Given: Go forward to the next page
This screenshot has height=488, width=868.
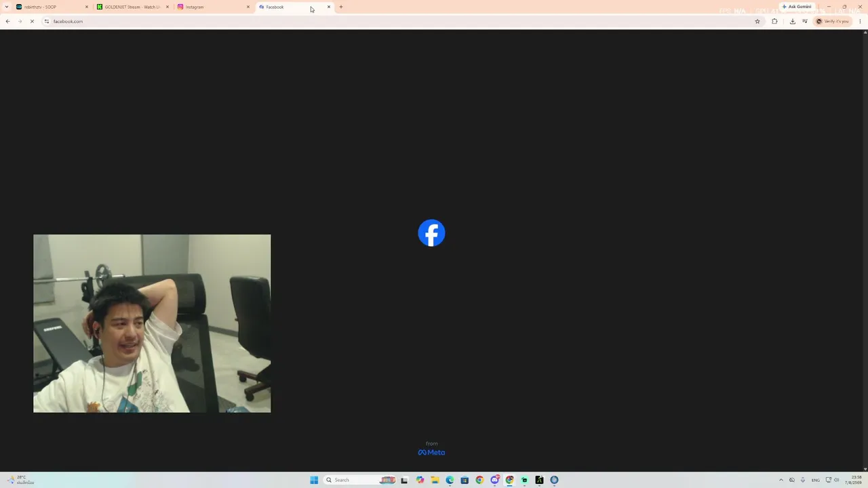Looking at the screenshot, I should (20, 21).
